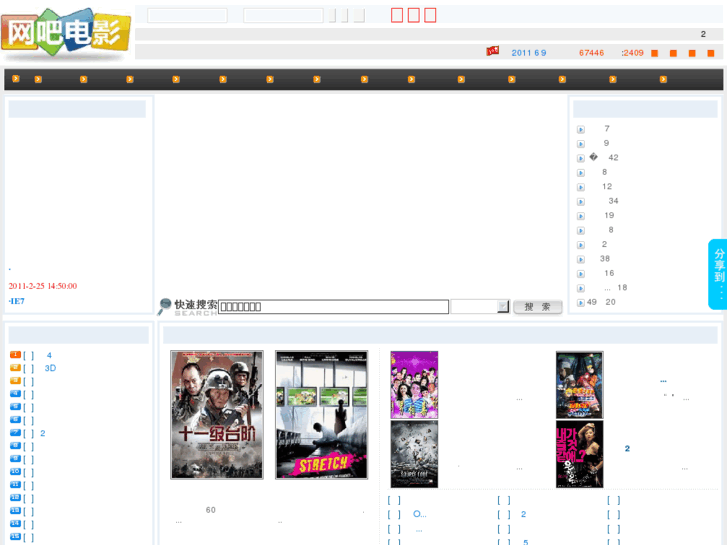
Task: Click the magnifier icon next to 快速搜索
Action: [164, 306]
